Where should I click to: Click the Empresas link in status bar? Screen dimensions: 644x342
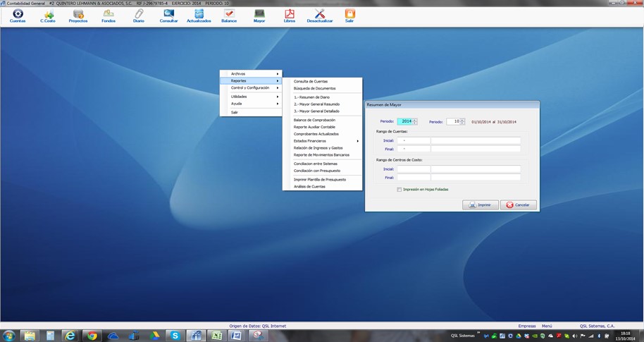point(527,326)
